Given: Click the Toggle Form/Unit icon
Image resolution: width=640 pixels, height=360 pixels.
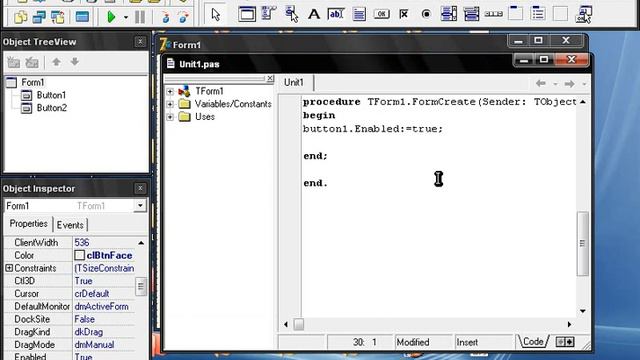Looking at the screenshot, I should (58, 17).
